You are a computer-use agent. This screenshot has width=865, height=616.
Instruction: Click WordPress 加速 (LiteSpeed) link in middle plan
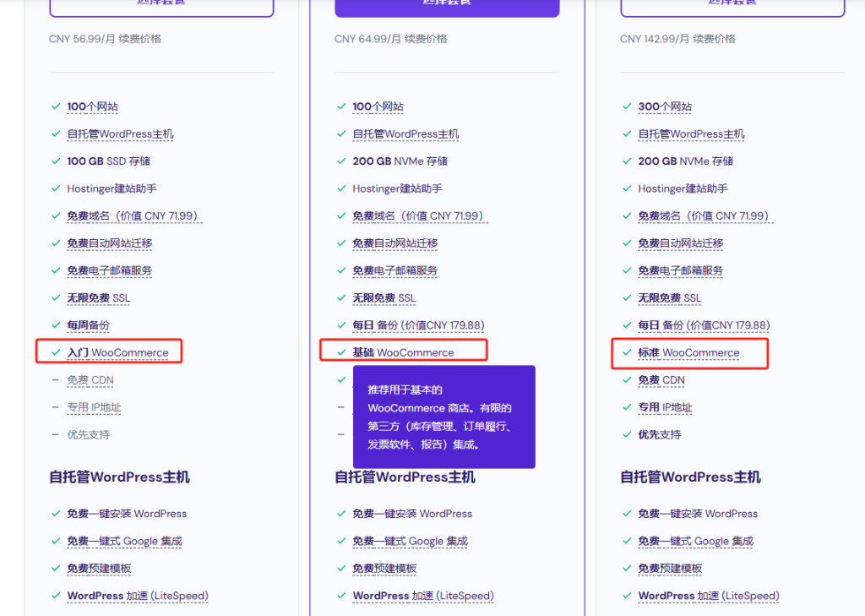[x=423, y=596]
